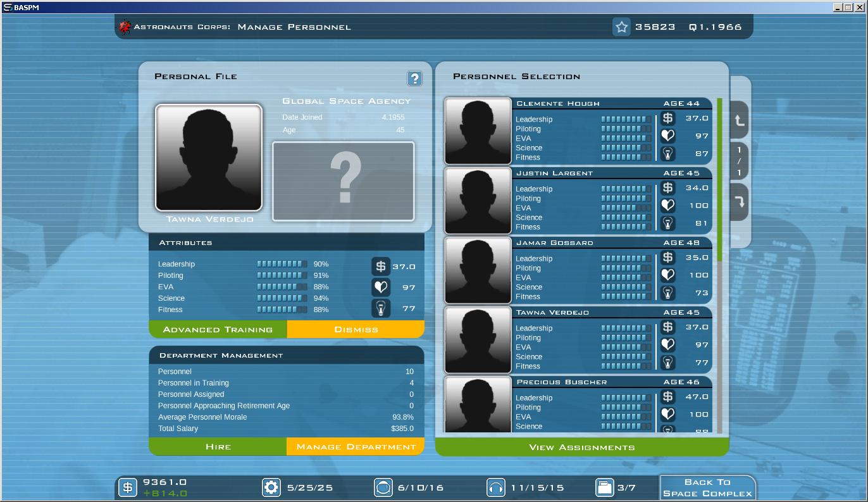Click the heart icon on Jamar Gossard's card
The height and width of the screenshot is (502, 868).
667,275
